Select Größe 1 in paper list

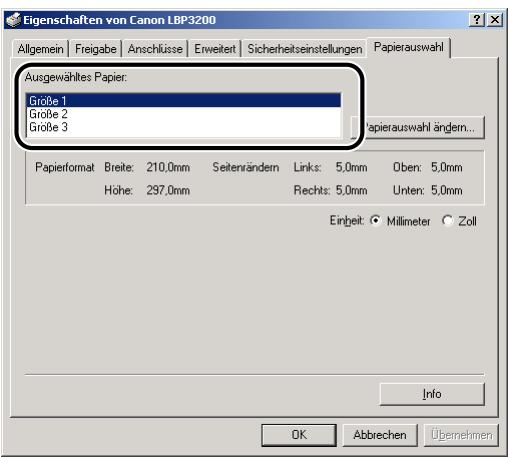click(x=183, y=101)
